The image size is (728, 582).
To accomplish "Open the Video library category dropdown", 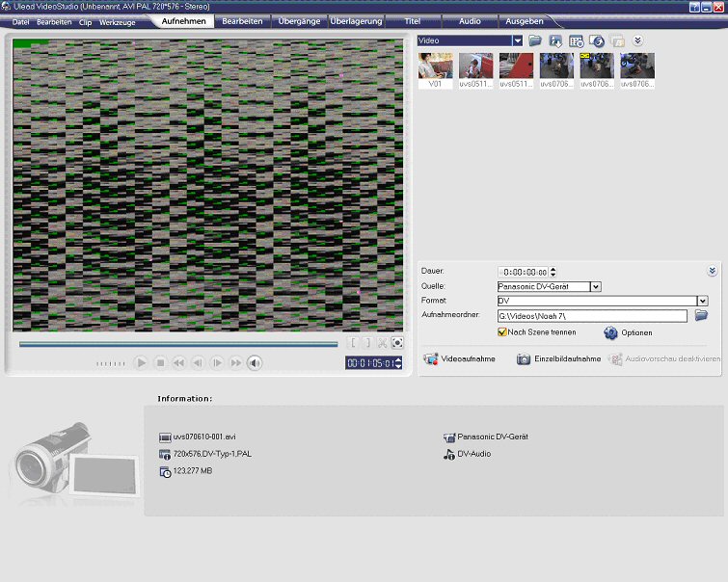I will pyautogui.click(x=517, y=40).
